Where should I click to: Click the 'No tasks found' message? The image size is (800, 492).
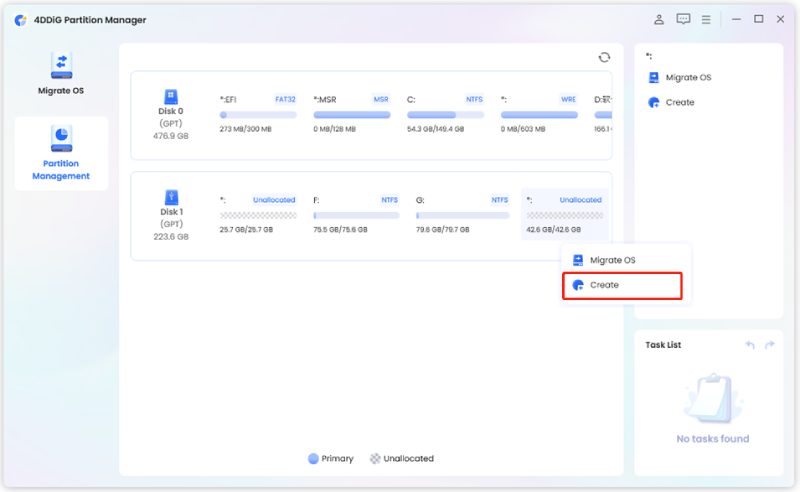[x=713, y=439]
